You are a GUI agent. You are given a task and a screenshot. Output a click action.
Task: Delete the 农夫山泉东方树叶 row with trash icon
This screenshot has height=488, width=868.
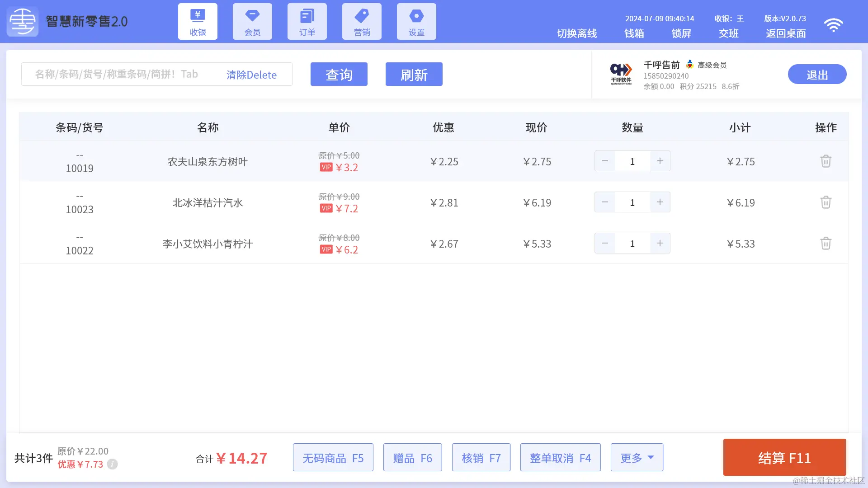826,161
